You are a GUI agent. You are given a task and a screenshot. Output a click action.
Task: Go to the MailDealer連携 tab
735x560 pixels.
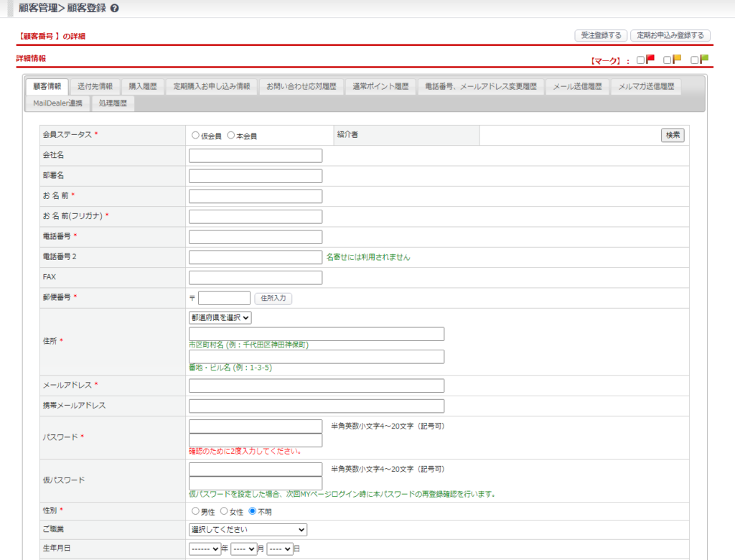(58, 103)
